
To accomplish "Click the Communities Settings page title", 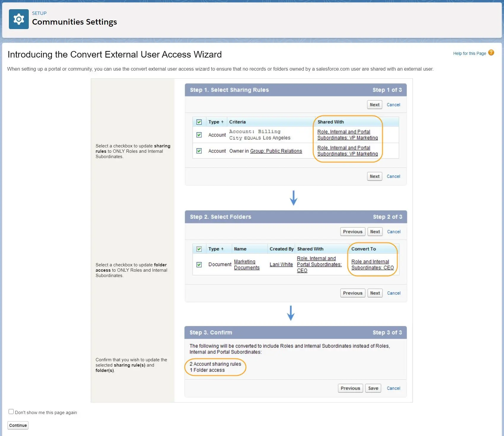I will click(74, 22).
